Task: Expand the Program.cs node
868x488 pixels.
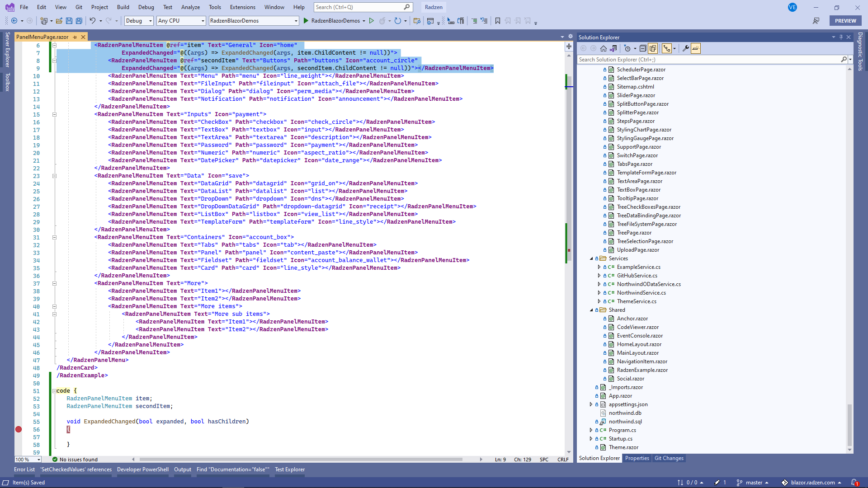Action: point(591,430)
